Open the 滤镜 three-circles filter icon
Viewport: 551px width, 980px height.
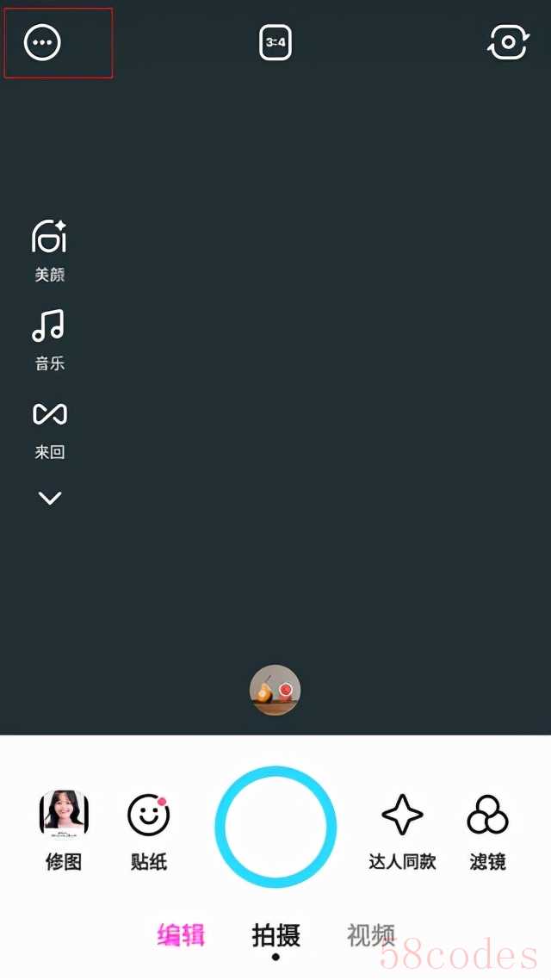point(488,815)
